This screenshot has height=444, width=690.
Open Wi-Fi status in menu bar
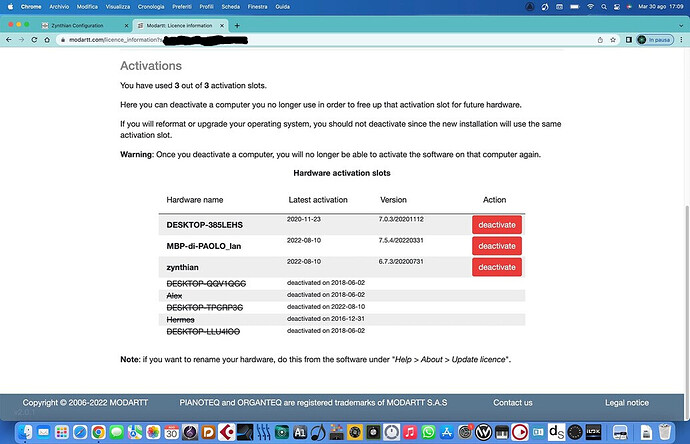click(x=591, y=7)
